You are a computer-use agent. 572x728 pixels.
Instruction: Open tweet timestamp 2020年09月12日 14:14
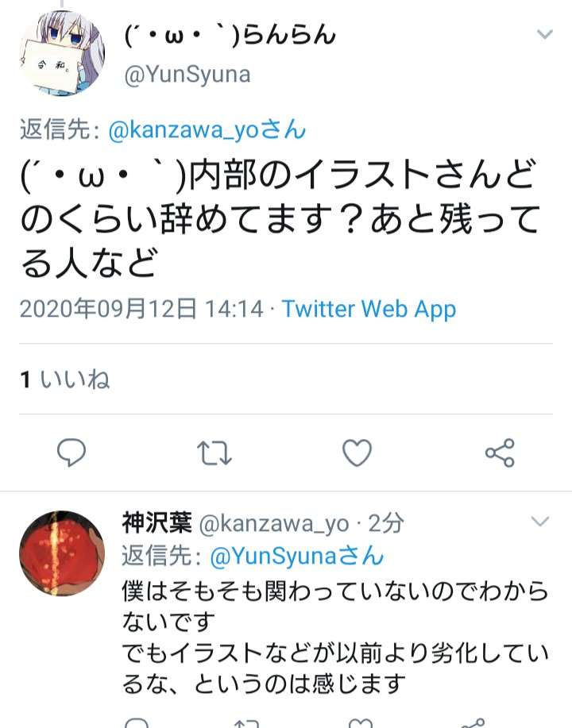click(x=141, y=309)
